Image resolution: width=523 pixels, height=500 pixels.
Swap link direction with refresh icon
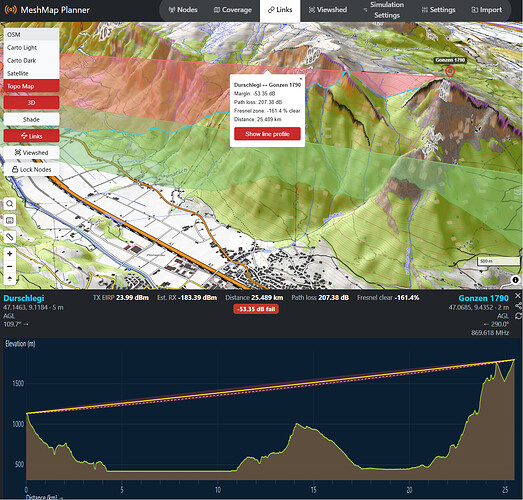pyautogui.click(x=518, y=316)
